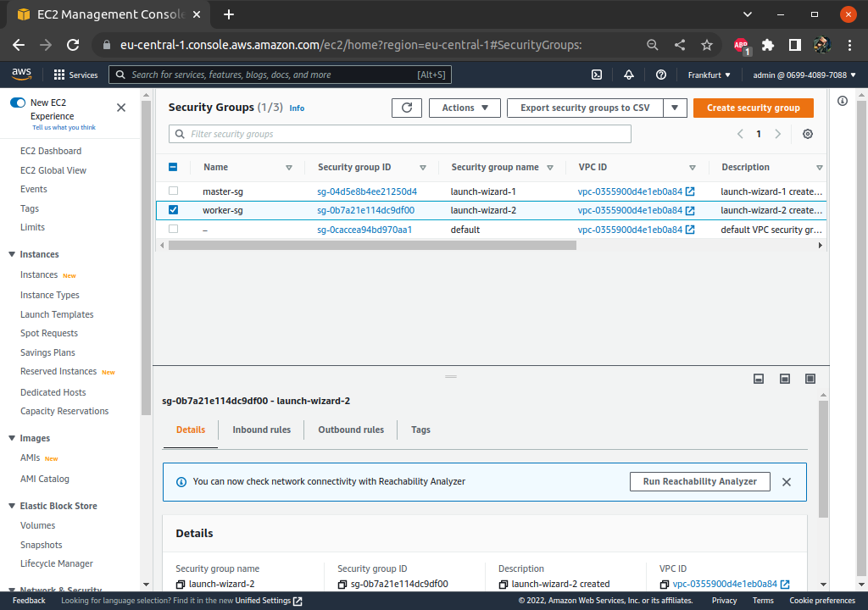Select the master-sg row checkbox
This screenshot has height=610, width=868.
click(173, 191)
